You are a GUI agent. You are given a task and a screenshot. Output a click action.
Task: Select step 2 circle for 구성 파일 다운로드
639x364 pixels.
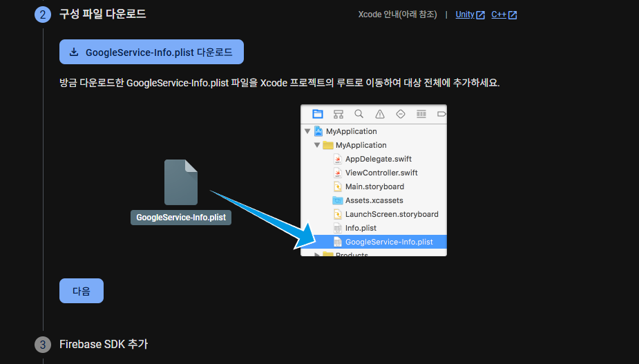pyautogui.click(x=43, y=15)
